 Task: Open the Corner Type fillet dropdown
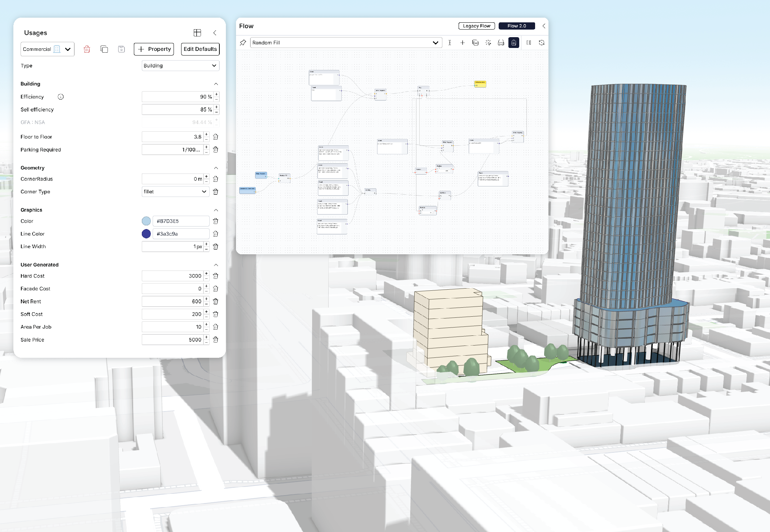[x=175, y=192]
